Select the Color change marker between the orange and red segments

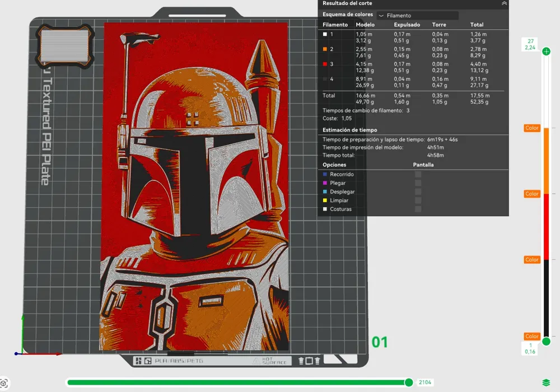pos(532,194)
